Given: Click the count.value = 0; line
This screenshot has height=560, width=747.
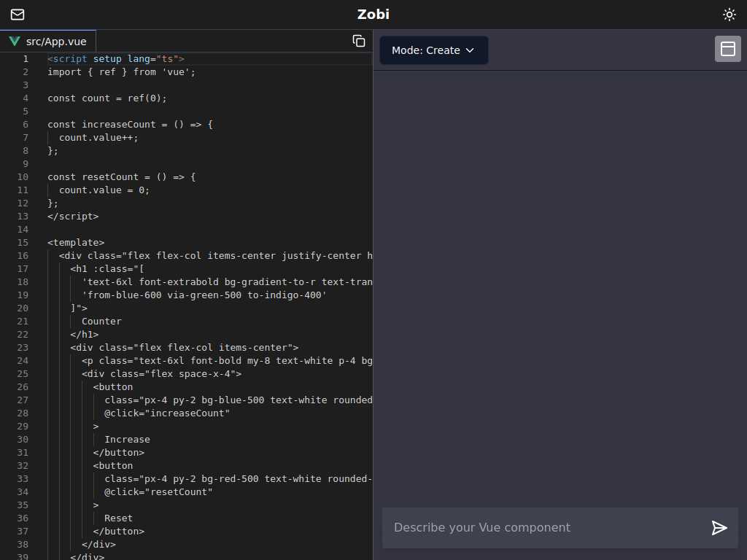Looking at the screenshot, I should coord(104,190).
